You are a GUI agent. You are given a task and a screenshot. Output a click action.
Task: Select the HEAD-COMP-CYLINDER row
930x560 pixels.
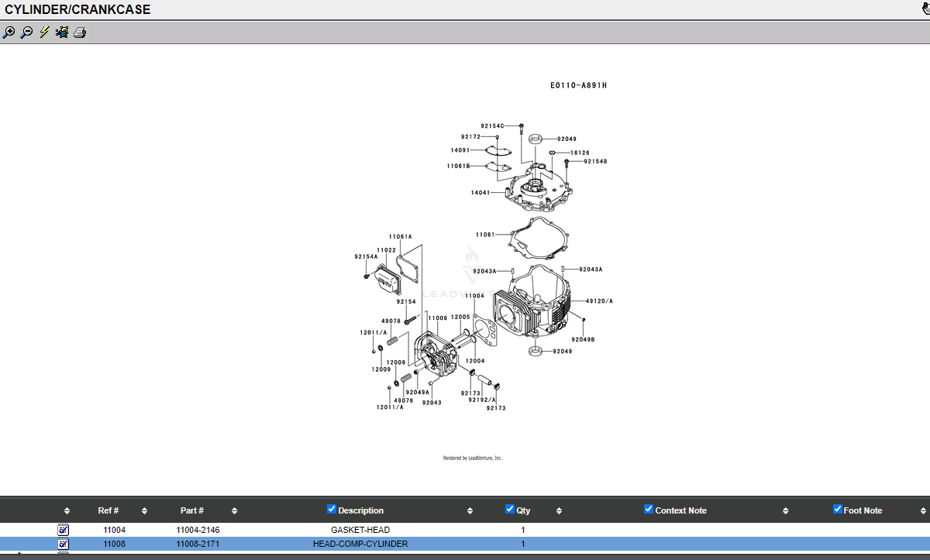click(465, 544)
